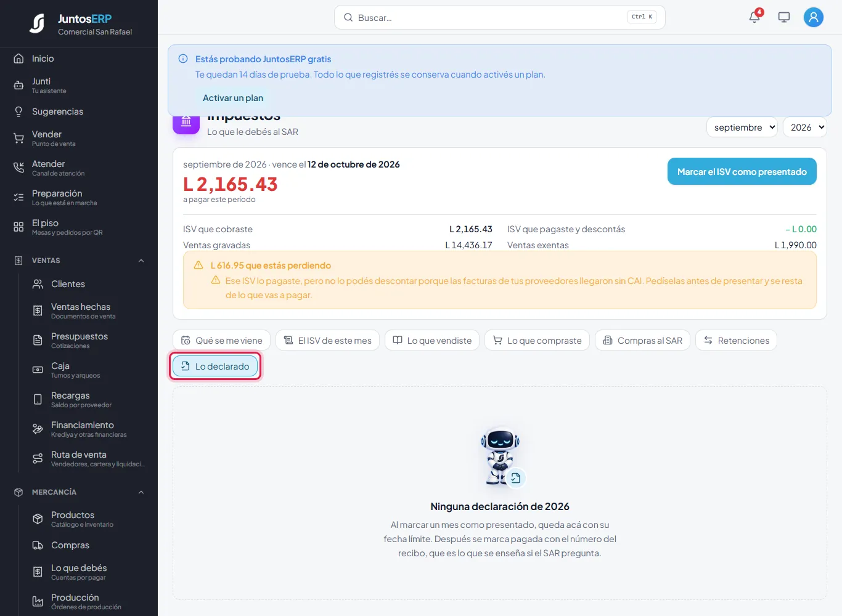Click the – L 0.00 discount value
The height and width of the screenshot is (616, 842).
(801, 229)
